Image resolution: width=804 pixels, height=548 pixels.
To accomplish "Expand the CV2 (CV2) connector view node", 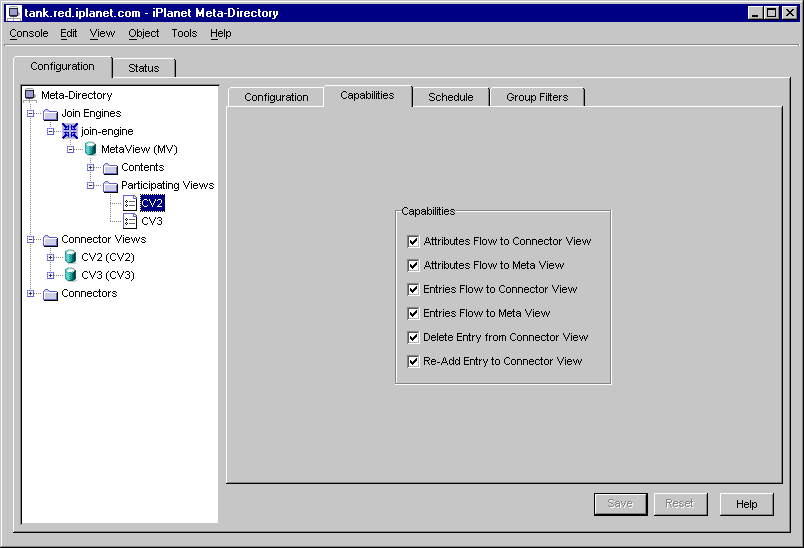I will coord(50,257).
